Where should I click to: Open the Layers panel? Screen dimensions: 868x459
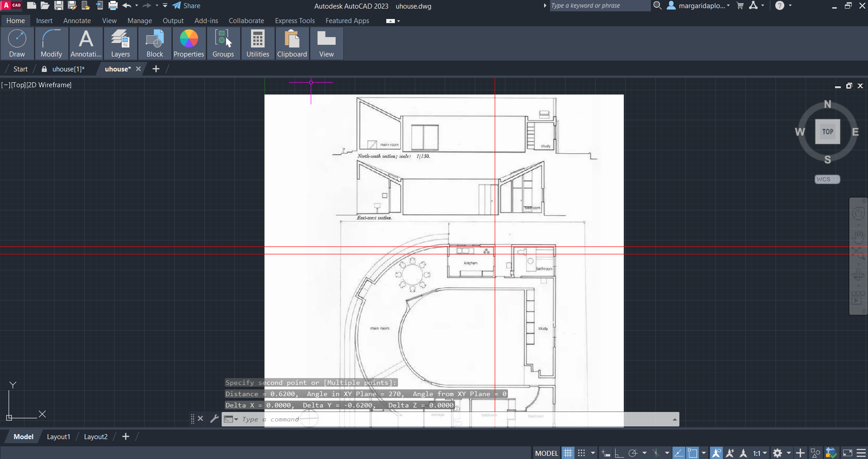tap(120, 43)
